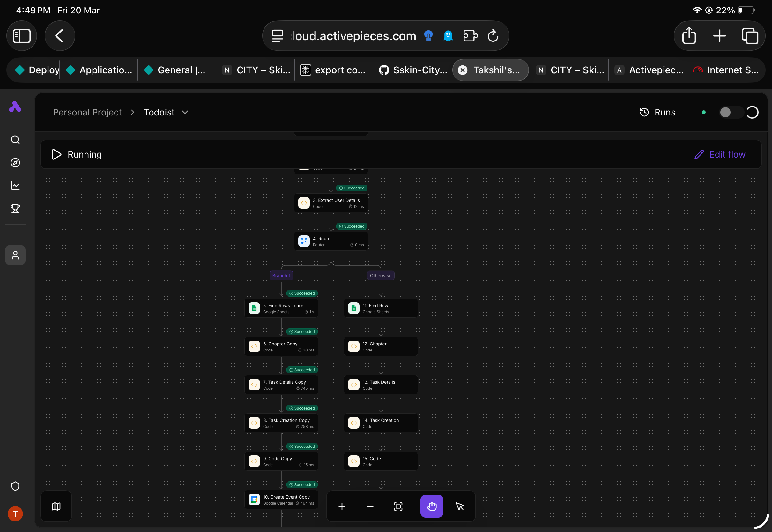Open the minimap icon button
Screen dimensions: 772x532
point(56,506)
